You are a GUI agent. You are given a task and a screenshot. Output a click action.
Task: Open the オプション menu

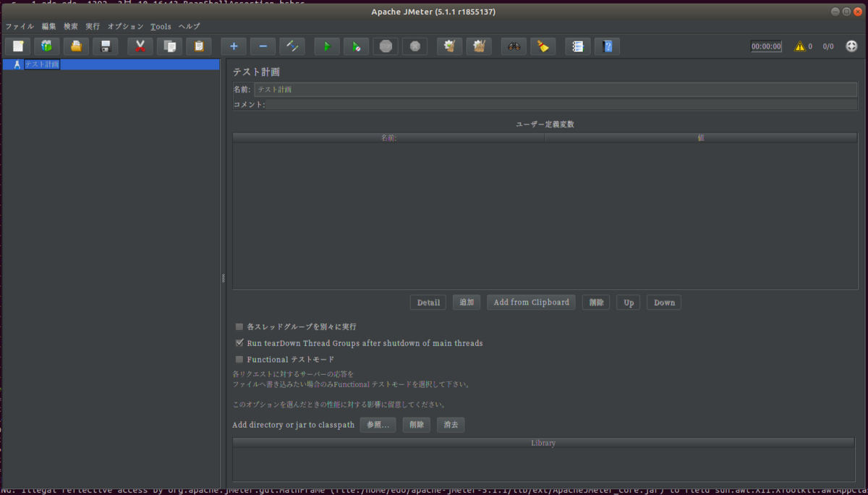point(124,26)
